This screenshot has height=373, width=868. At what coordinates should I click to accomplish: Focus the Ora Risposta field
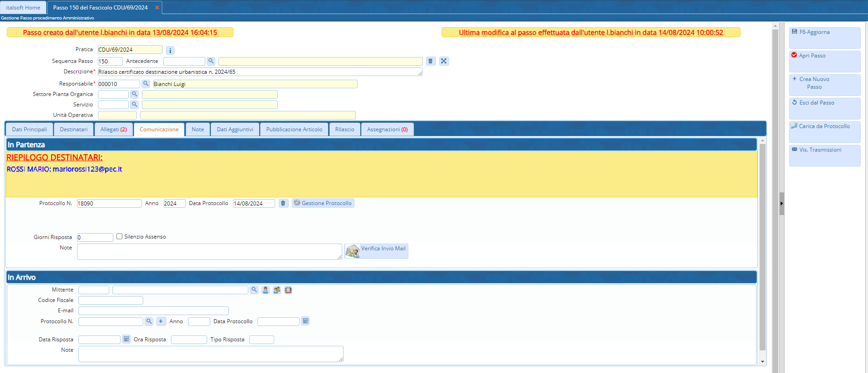[x=189, y=340]
